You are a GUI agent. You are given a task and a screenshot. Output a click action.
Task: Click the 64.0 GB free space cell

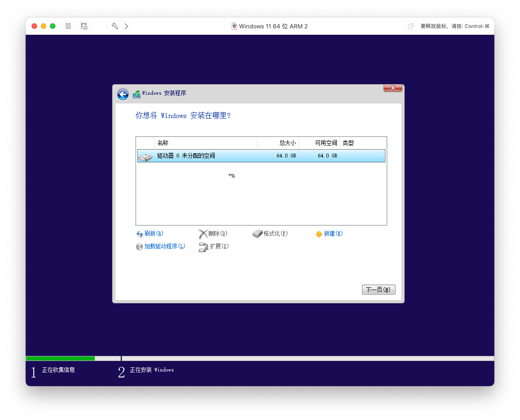[327, 156]
